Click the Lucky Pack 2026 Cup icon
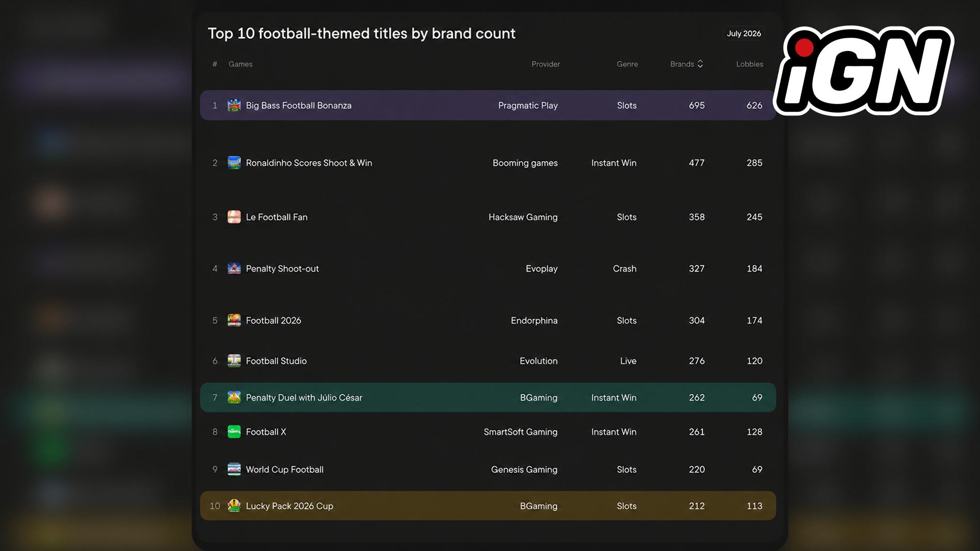This screenshot has height=551, width=980. click(234, 506)
